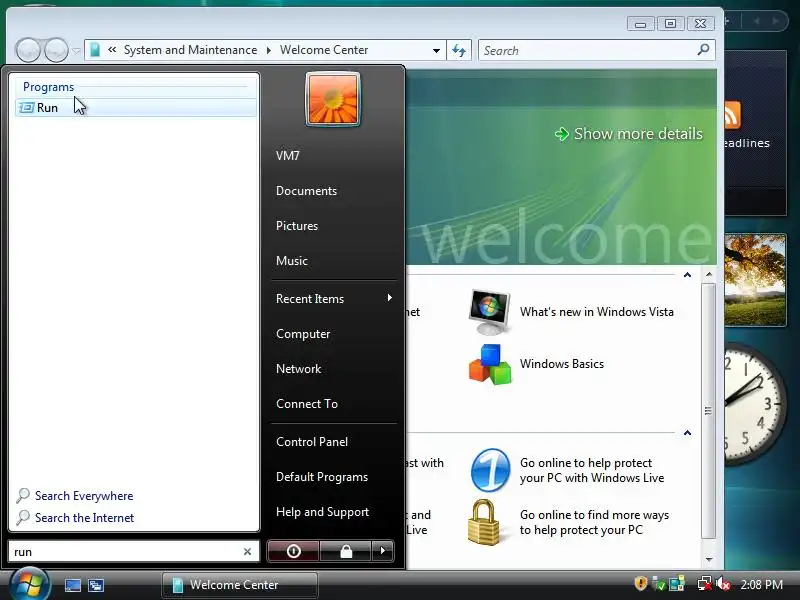Viewport: 800px width, 600px height.
Task: Open Control Panel from Start menu
Action: click(312, 442)
